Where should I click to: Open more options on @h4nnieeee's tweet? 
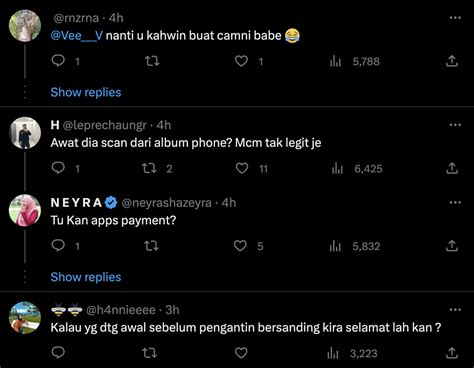point(455,310)
